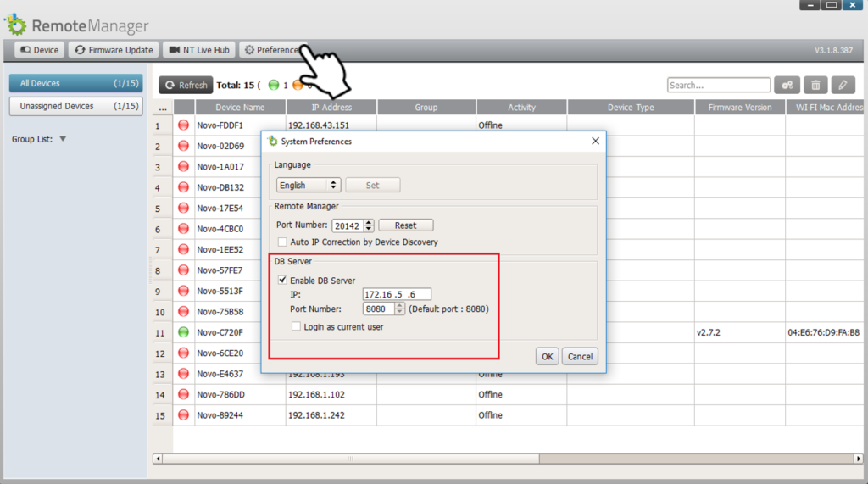Select the Unassigned Devices group
868x484 pixels.
(76, 106)
